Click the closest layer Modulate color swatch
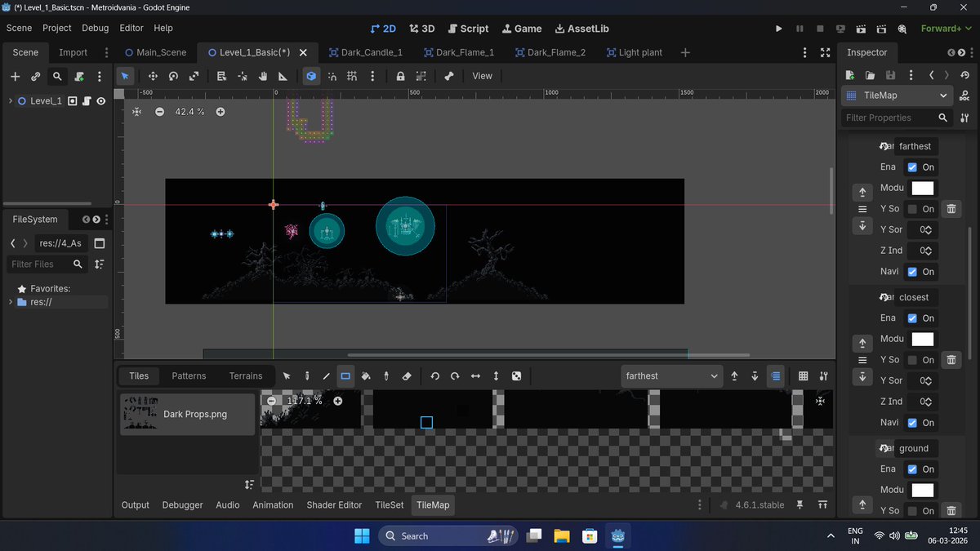This screenshot has width=980, height=551. tap(922, 339)
